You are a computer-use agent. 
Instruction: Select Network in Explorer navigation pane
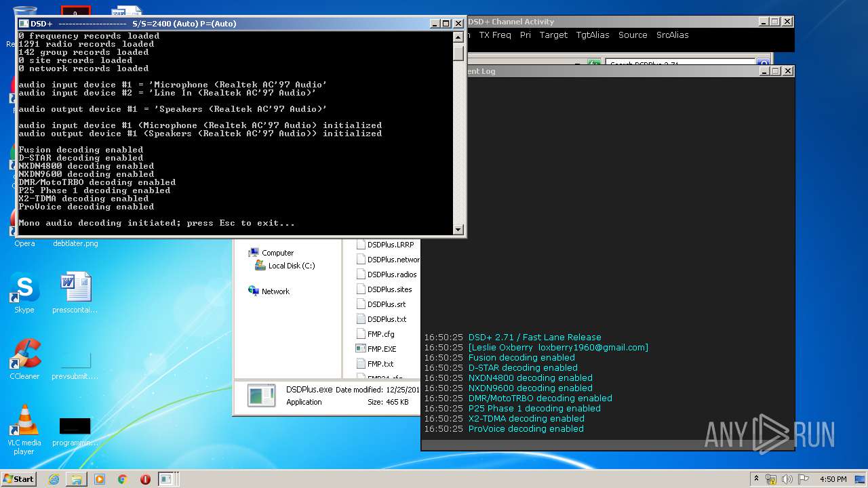(269, 291)
